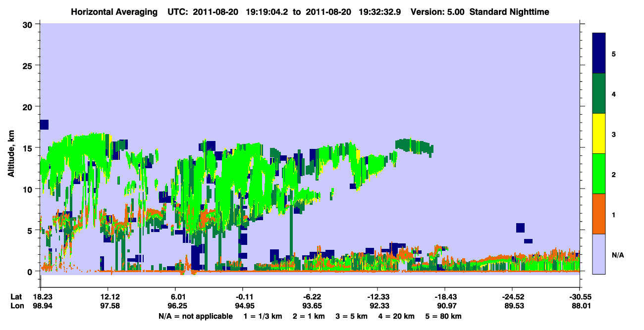Click the "Standard Nighttime" label
Viewport: 644px width, 330px height.
509,12
